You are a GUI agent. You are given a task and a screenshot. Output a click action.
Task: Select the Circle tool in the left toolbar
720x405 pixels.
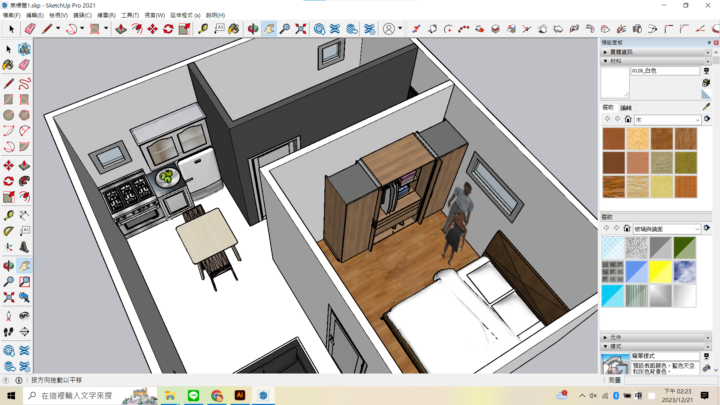9,116
